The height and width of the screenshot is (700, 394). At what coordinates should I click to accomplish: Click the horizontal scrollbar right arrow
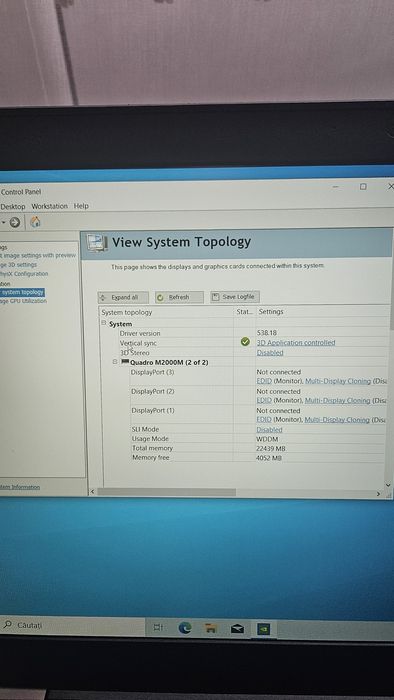(x=378, y=493)
